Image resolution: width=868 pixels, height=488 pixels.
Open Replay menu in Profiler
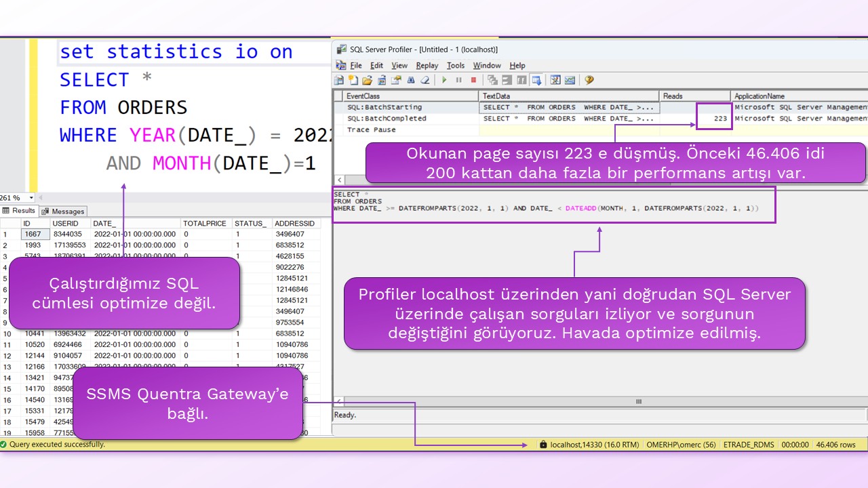pos(427,66)
